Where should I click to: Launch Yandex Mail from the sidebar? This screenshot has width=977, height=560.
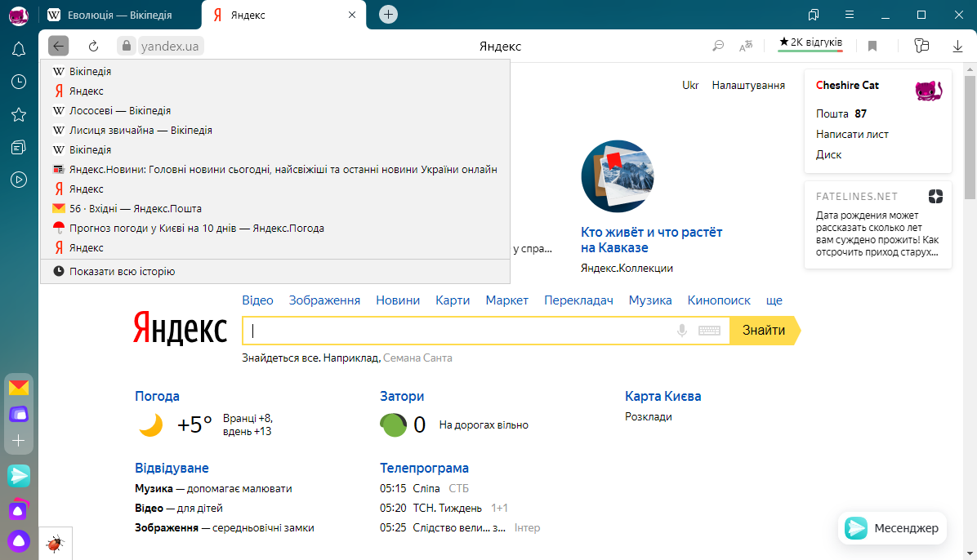click(19, 388)
